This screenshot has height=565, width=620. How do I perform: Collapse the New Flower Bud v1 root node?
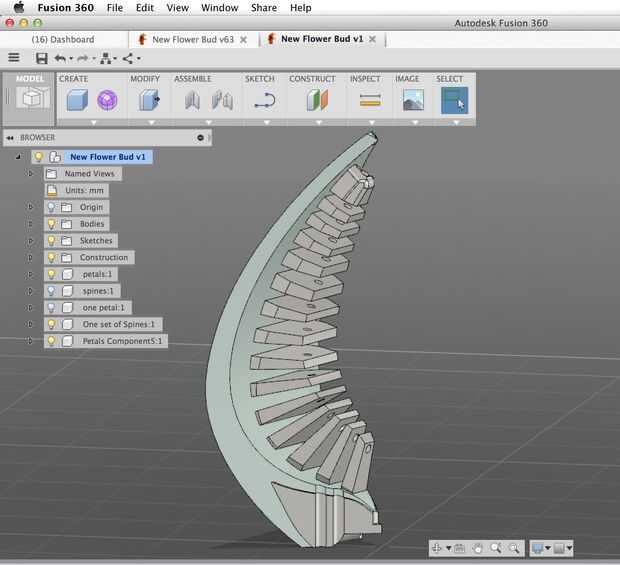(18, 157)
